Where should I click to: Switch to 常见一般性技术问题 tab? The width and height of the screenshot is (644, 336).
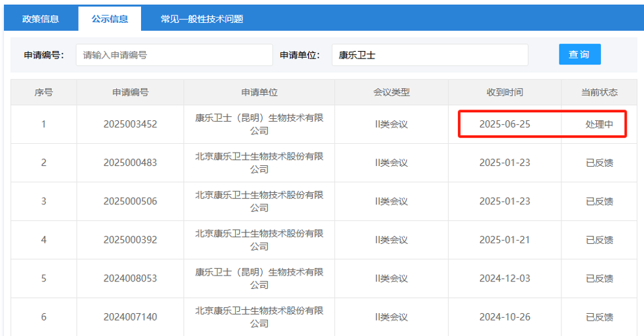(x=201, y=19)
